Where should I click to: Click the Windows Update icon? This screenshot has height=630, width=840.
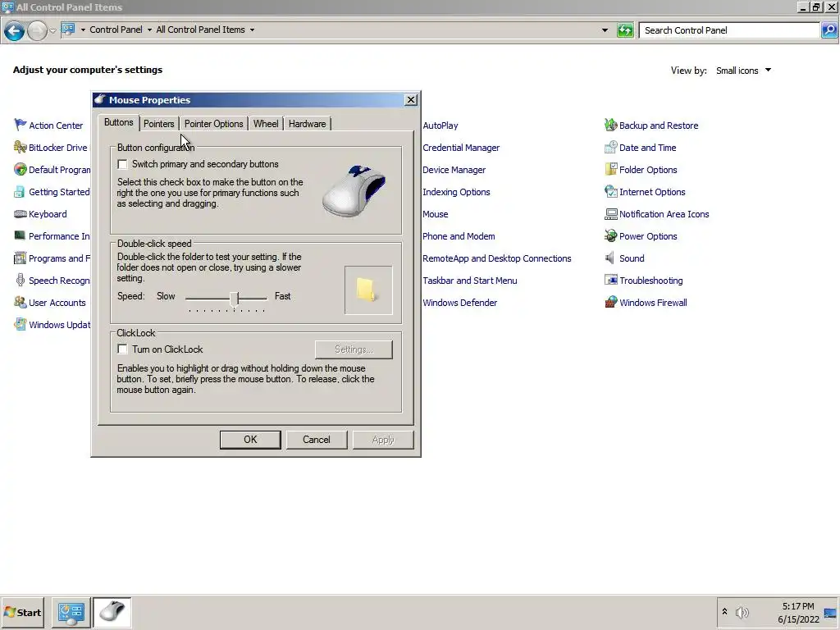pos(20,325)
